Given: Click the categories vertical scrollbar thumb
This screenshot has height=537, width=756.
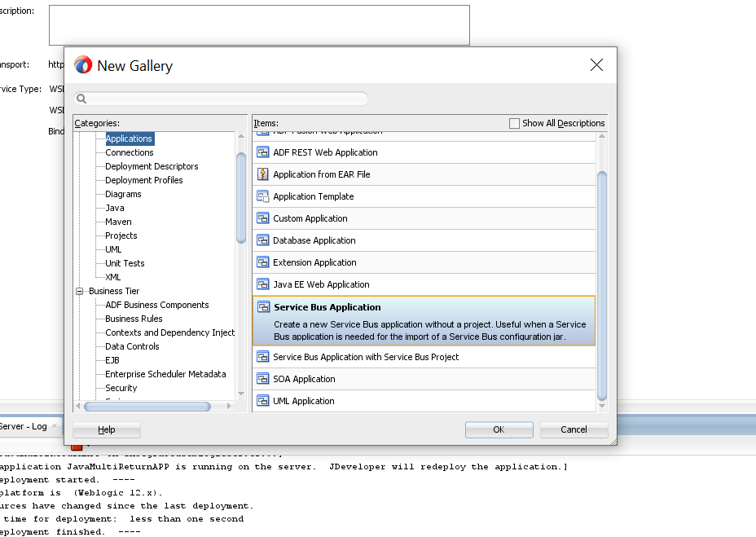Looking at the screenshot, I should click(x=241, y=198).
